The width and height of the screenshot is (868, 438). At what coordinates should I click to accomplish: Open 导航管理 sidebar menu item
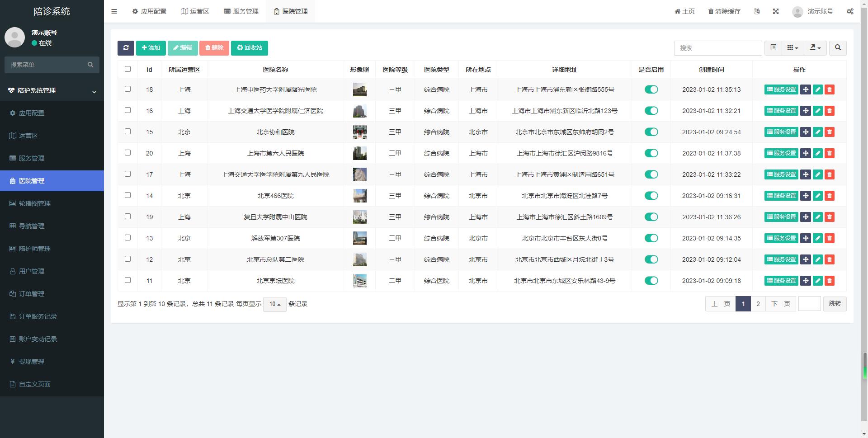(x=52, y=226)
